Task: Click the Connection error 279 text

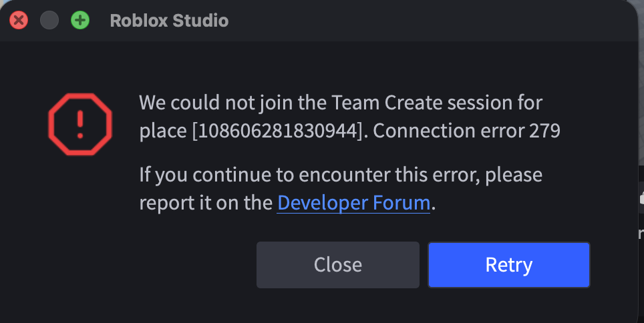Action: [x=466, y=131]
